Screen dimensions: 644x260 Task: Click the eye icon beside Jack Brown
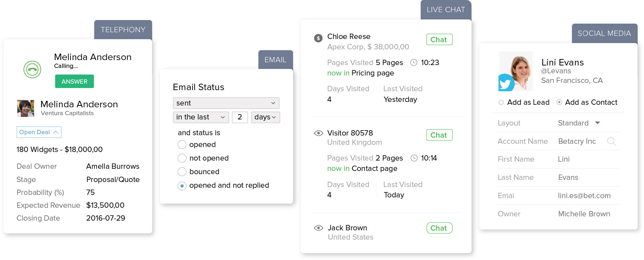tap(318, 228)
